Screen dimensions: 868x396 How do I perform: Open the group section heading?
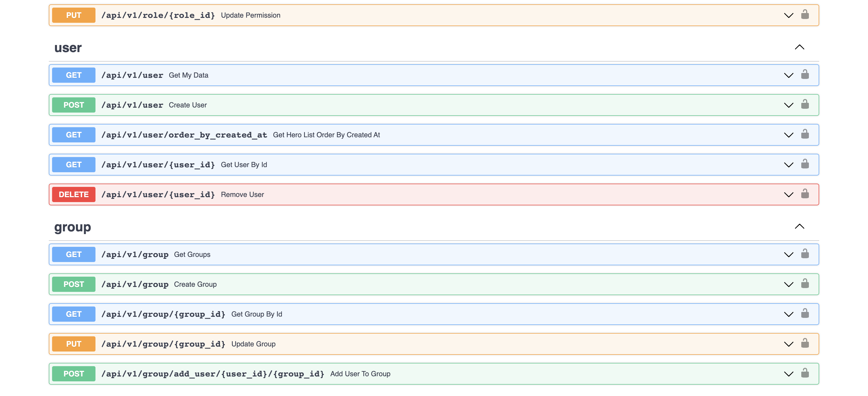coord(72,227)
